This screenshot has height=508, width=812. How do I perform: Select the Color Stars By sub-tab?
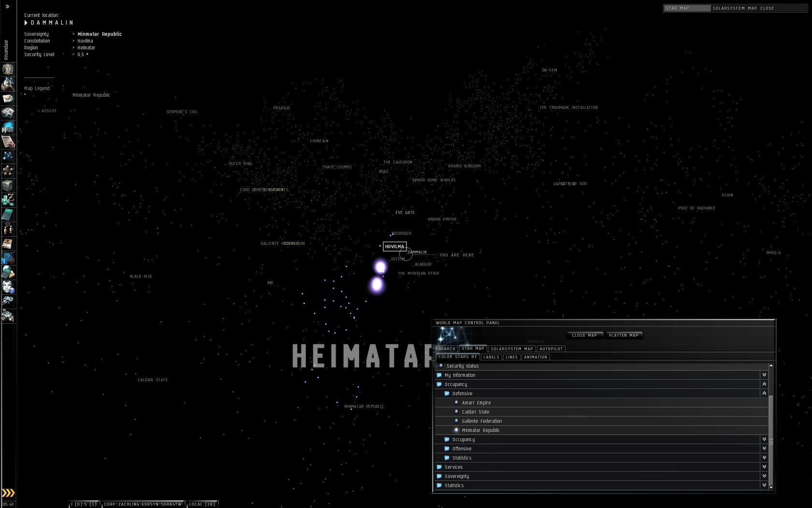click(x=458, y=357)
